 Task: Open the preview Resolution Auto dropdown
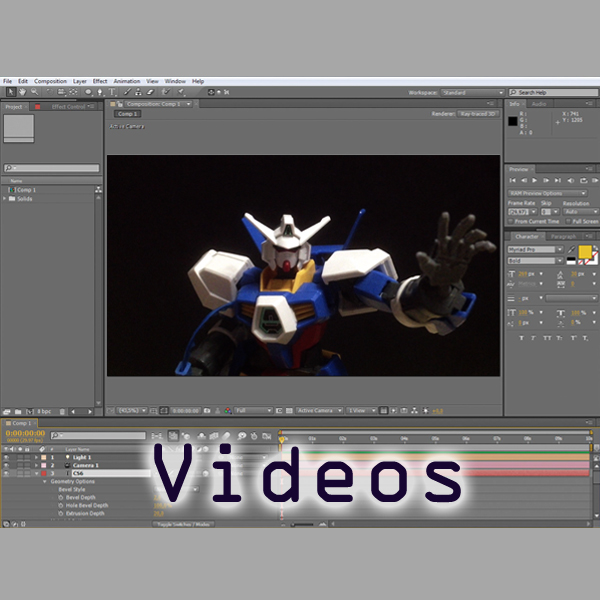point(580,212)
